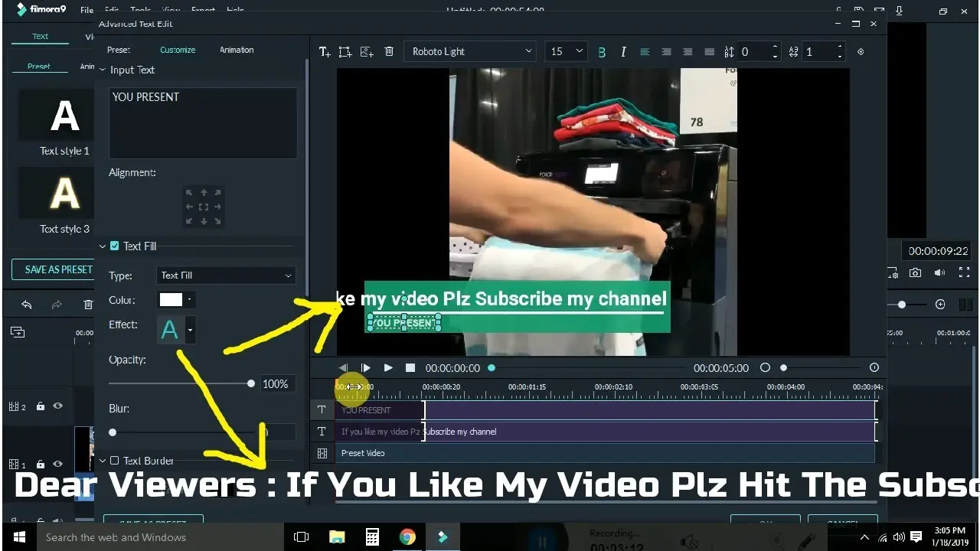
Task: Lock track 2
Action: pyautogui.click(x=41, y=406)
